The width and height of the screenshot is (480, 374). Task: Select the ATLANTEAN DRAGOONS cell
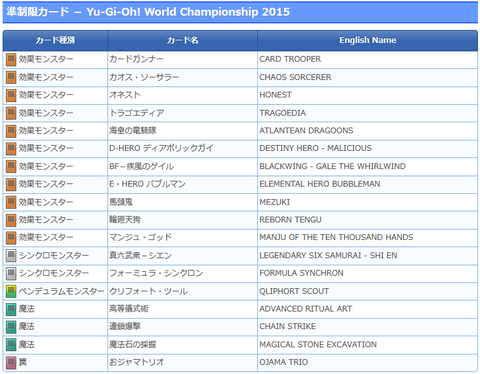(x=367, y=131)
